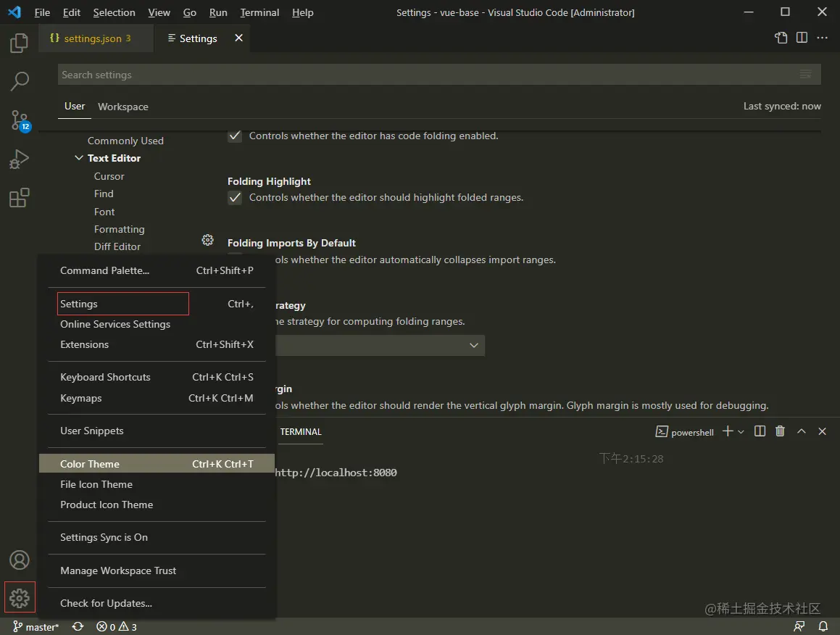Choose Check for Updates...

click(x=157, y=603)
